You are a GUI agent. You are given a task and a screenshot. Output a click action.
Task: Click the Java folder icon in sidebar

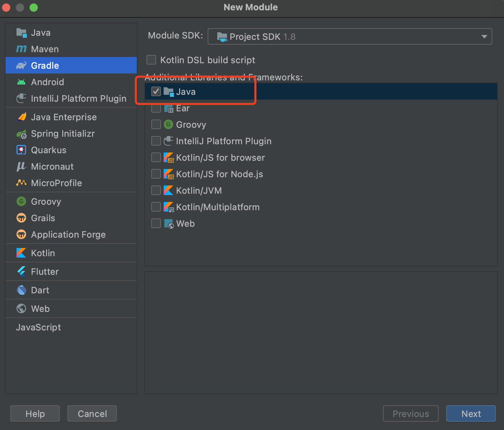click(21, 33)
